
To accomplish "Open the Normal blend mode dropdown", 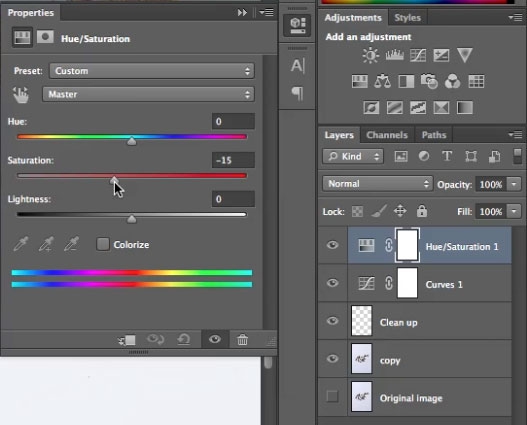I will pyautogui.click(x=378, y=184).
